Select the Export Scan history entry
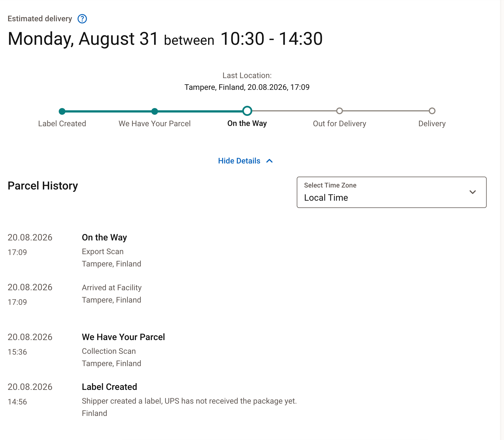 point(103,251)
